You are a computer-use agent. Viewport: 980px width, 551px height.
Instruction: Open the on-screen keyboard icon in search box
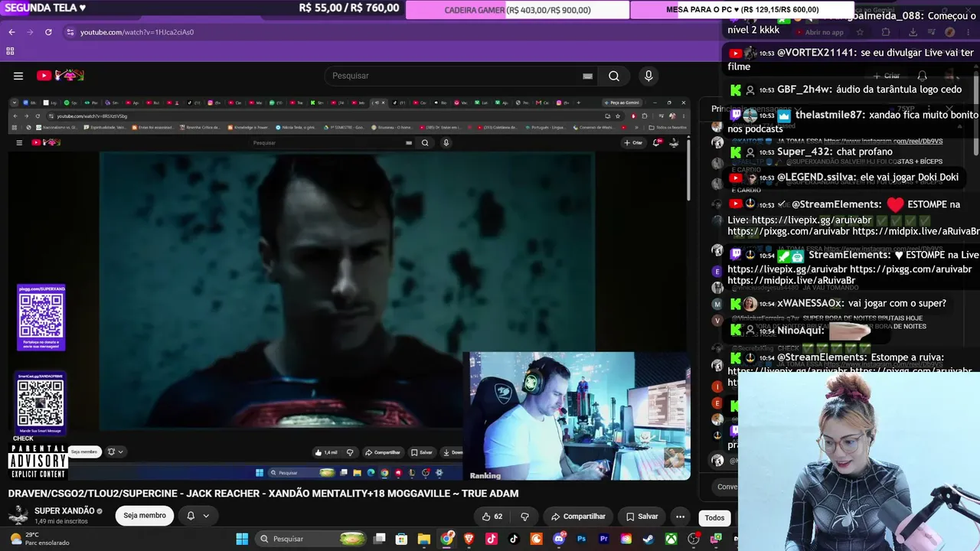coord(587,76)
